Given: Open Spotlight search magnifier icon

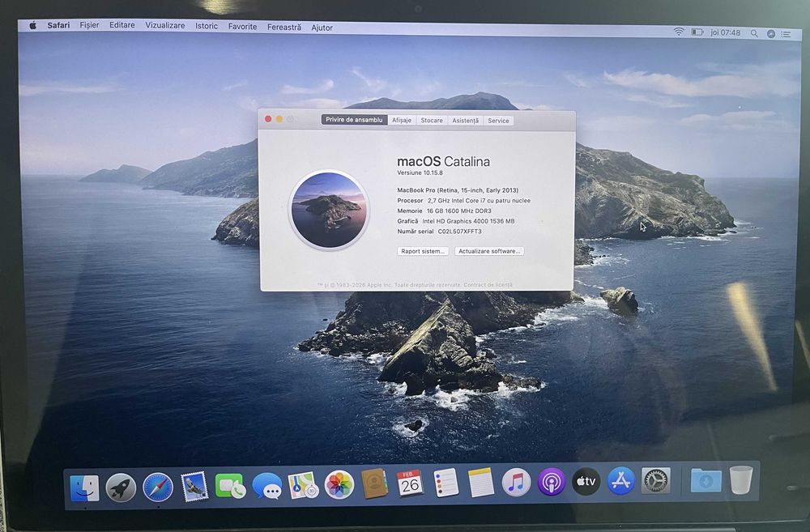Looking at the screenshot, I should tap(754, 33).
